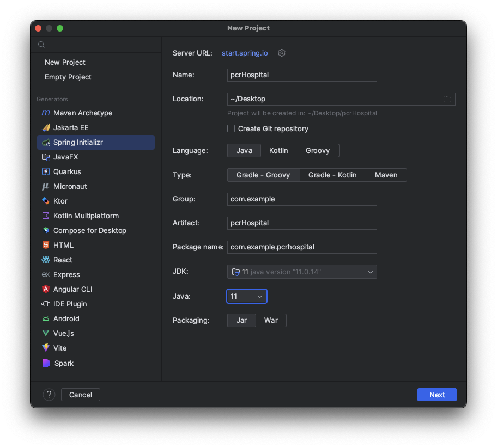Enable Create Git repository checkbox
This screenshot has height=448, width=497.
(x=231, y=128)
